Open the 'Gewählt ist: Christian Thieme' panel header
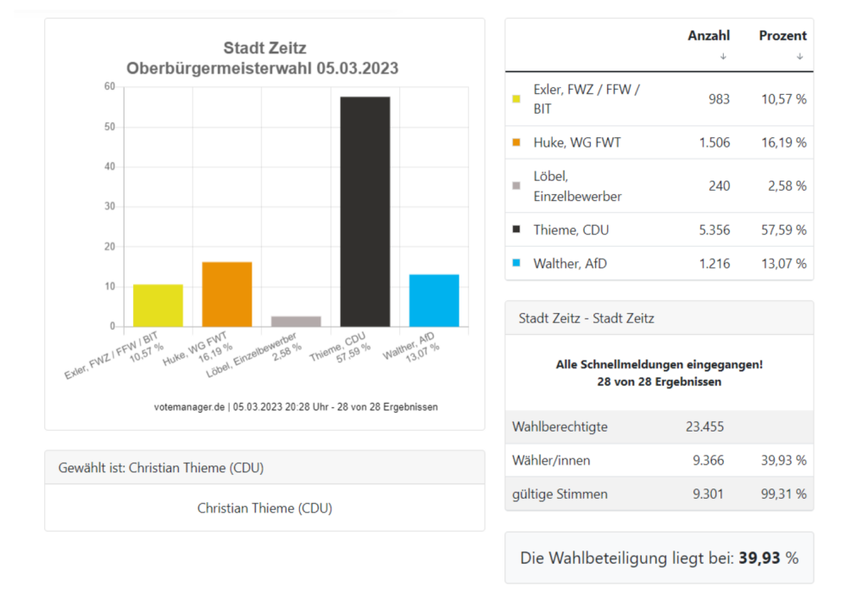The height and width of the screenshot is (597, 868). pyautogui.click(x=264, y=467)
